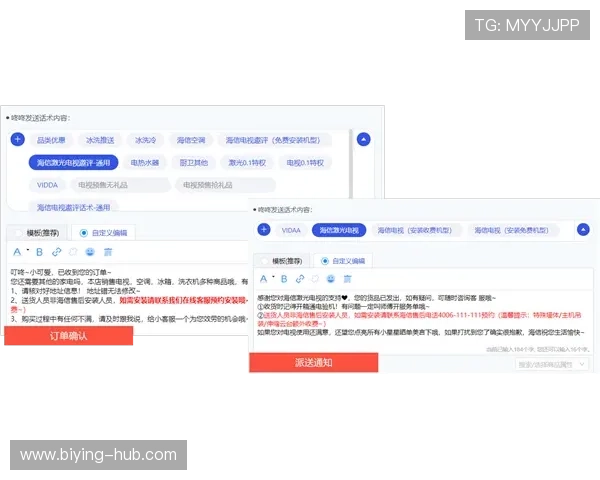Add a new script tag in order-confirmation panel
The image size is (600, 480).
pos(18,139)
